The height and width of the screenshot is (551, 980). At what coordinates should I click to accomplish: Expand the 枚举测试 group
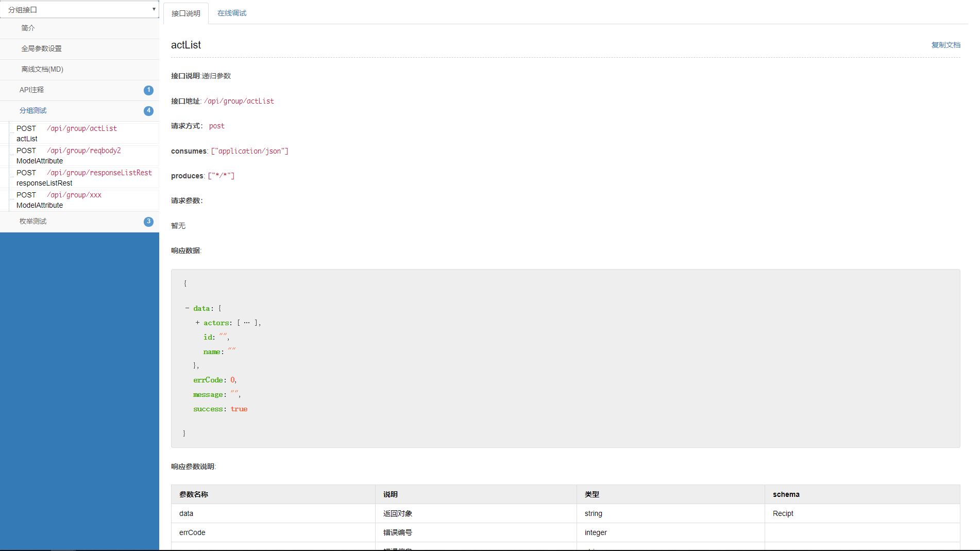pos(79,222)
